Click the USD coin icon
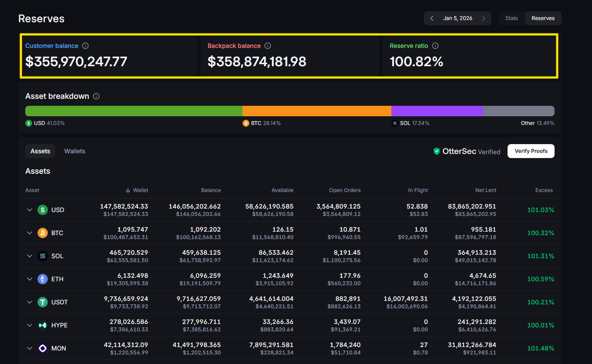This screenshot has height=364, width=592. [x=42, y=210]
